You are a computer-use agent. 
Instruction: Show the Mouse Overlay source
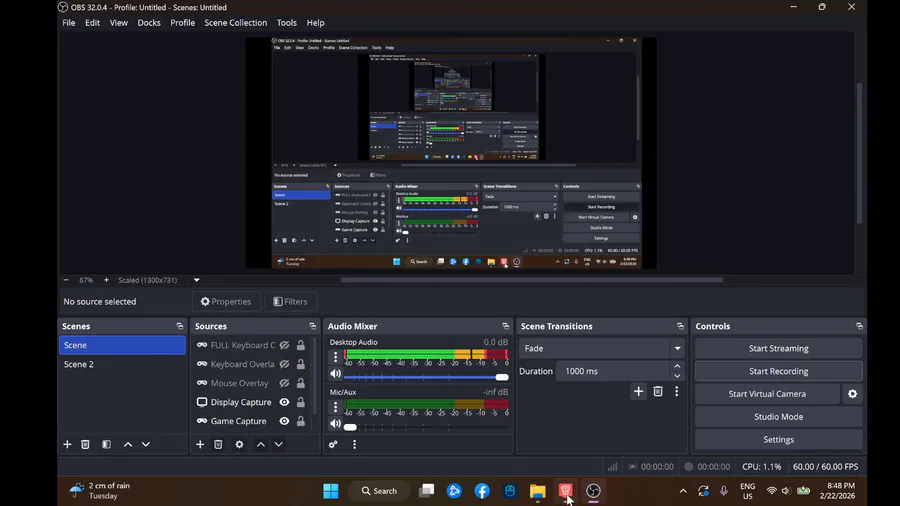click(284, 383)
